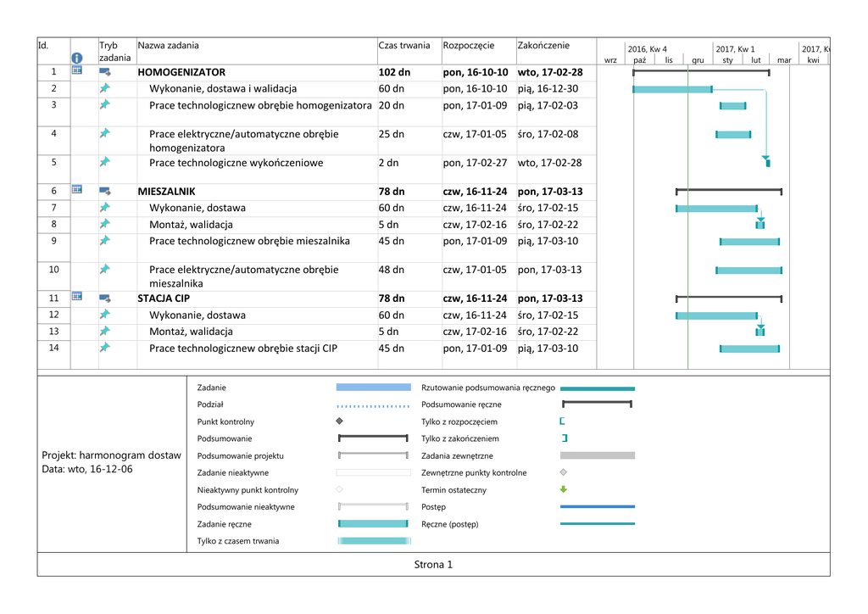
Task: Click the Punkt kontrolny diamond in legend
Action: point(339,421)
